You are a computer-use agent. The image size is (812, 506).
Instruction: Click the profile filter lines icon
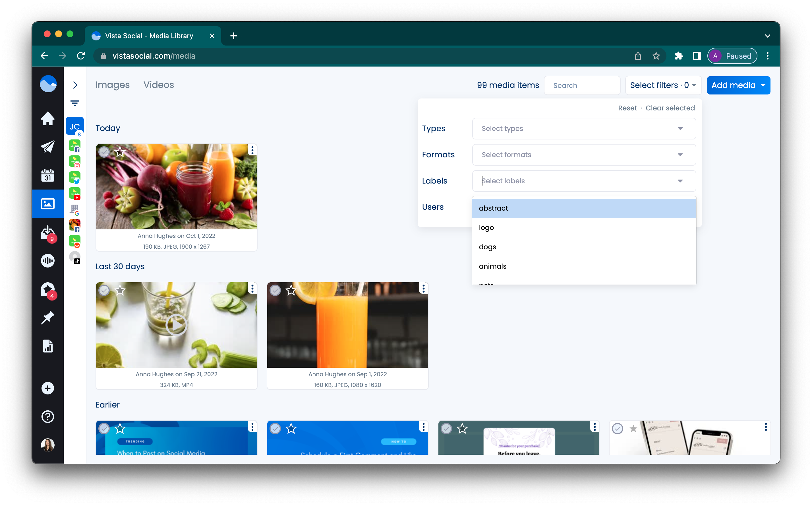click(75, 103)
